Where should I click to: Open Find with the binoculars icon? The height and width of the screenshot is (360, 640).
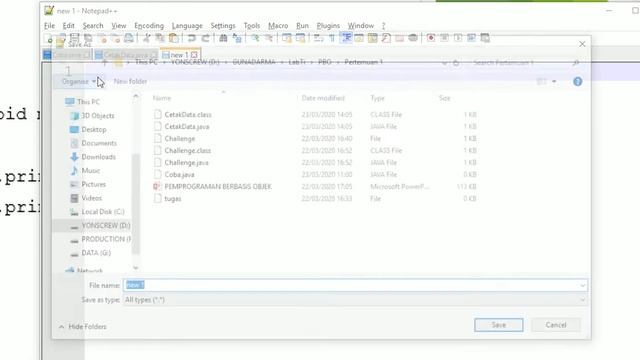(223, 38)
